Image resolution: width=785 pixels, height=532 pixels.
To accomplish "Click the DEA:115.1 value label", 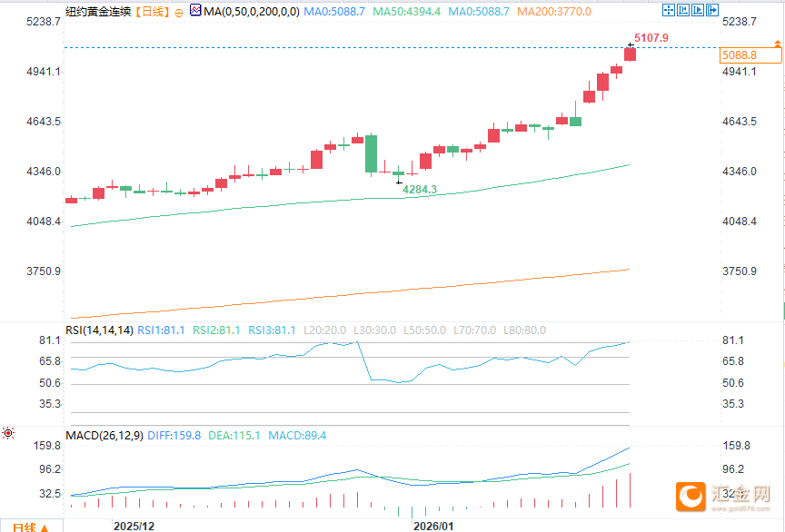I will click(234, 436).
